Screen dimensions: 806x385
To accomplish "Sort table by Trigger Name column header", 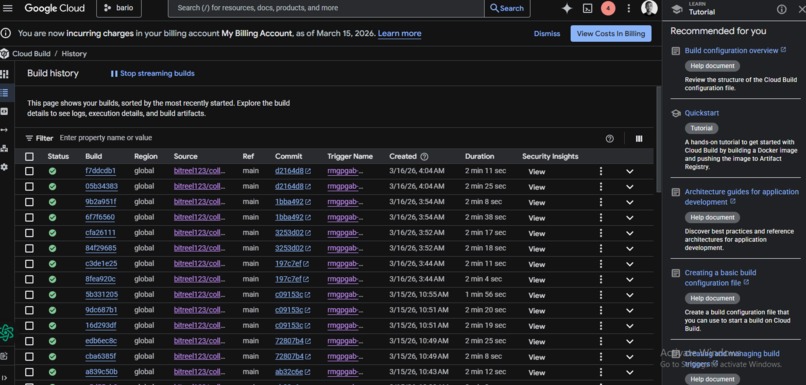I will click(x=350, y=156).
